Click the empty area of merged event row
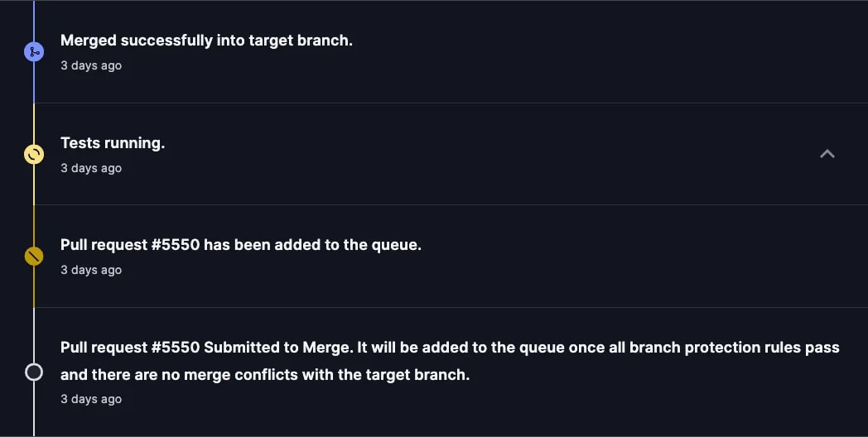The width and height of the screenshot is (868, 437). [609, 52]
